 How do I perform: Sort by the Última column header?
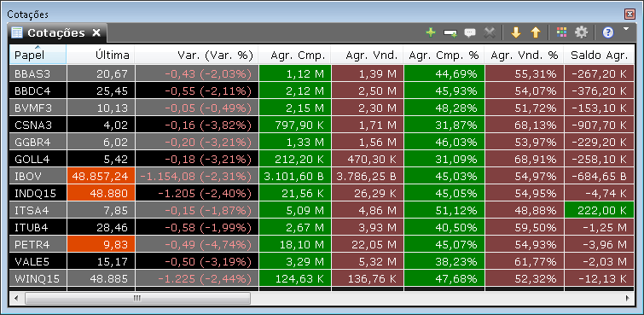(x=101, y=55)
